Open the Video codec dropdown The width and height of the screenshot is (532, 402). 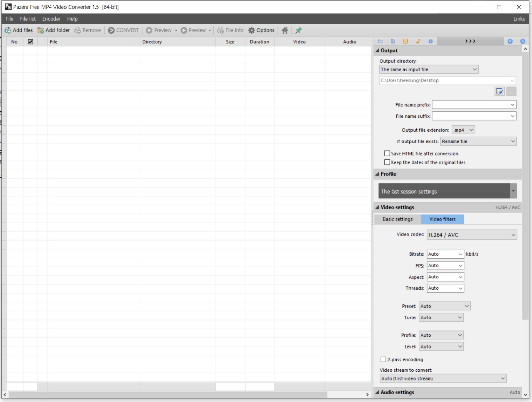pos(472,235)
